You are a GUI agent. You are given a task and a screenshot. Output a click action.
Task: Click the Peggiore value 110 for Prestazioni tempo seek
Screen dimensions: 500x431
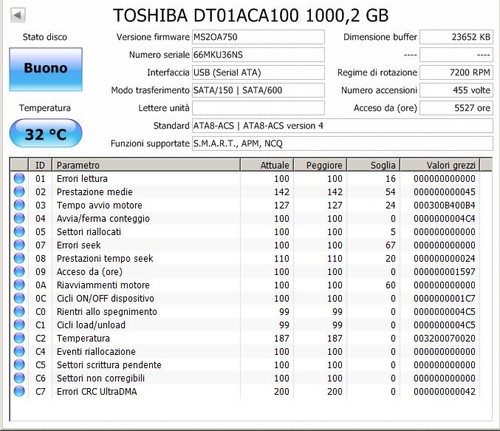[335, 259]
